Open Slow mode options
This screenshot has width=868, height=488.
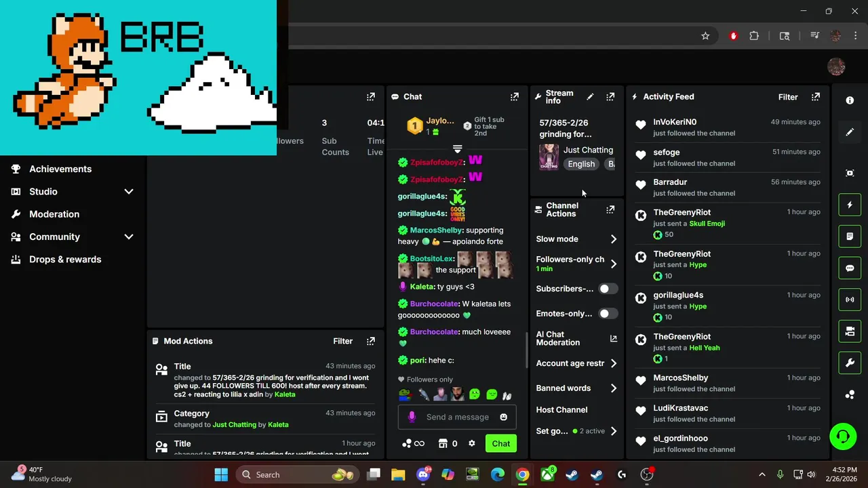pos(576,239)
